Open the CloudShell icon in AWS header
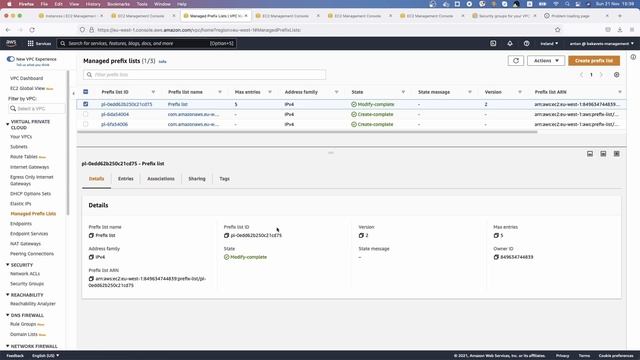640x360 pixels. (x=493, y=43)
